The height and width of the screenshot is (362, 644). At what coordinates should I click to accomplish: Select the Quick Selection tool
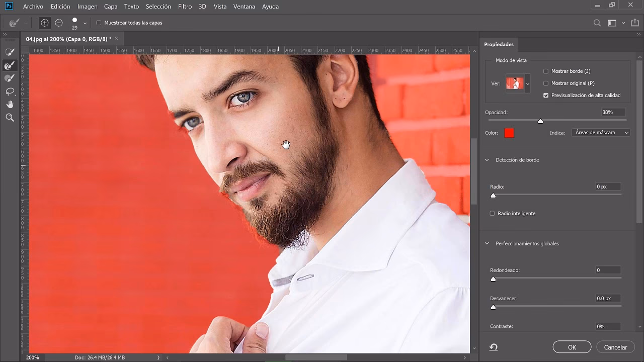click(x=9, y=51)
